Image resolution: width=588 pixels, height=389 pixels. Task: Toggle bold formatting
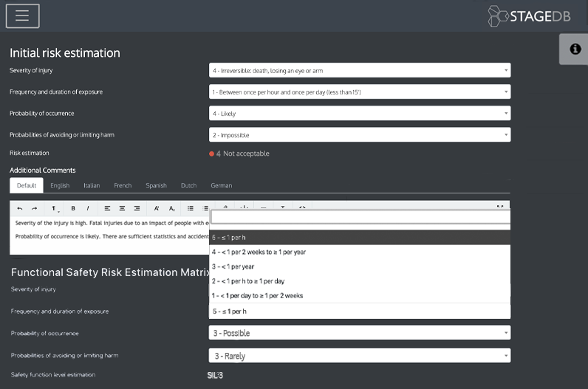pos(73,208)
